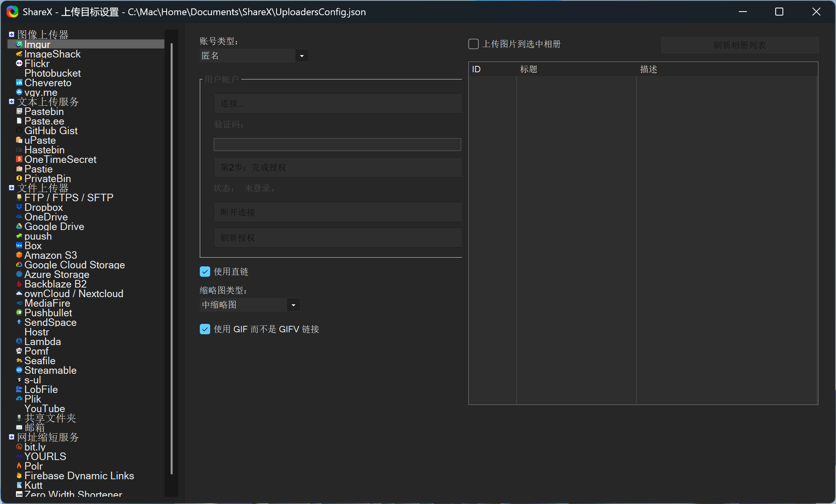The width and height of the screenshot is (836, 504).
Task: Select Seafile in the tree
Action: pos(40,361)
